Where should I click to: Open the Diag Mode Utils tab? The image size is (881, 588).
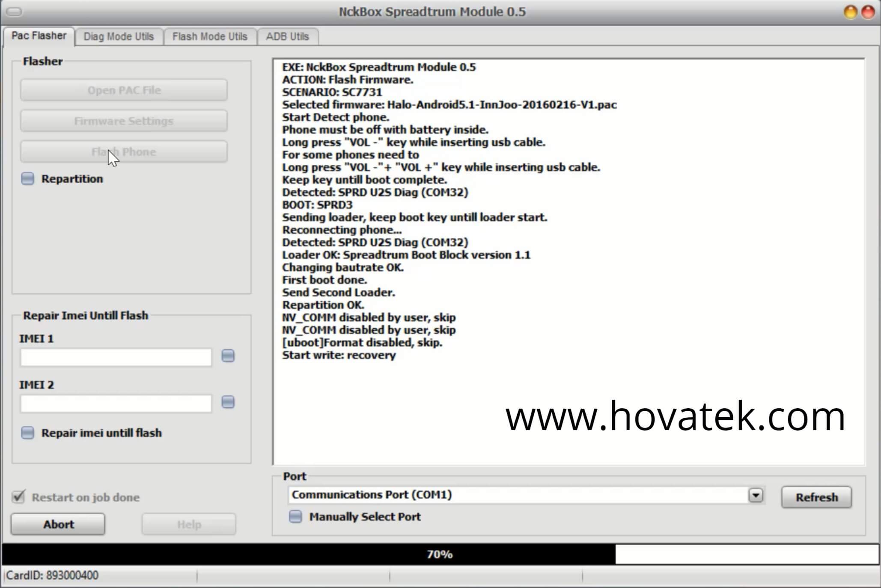tap(119, 37)
